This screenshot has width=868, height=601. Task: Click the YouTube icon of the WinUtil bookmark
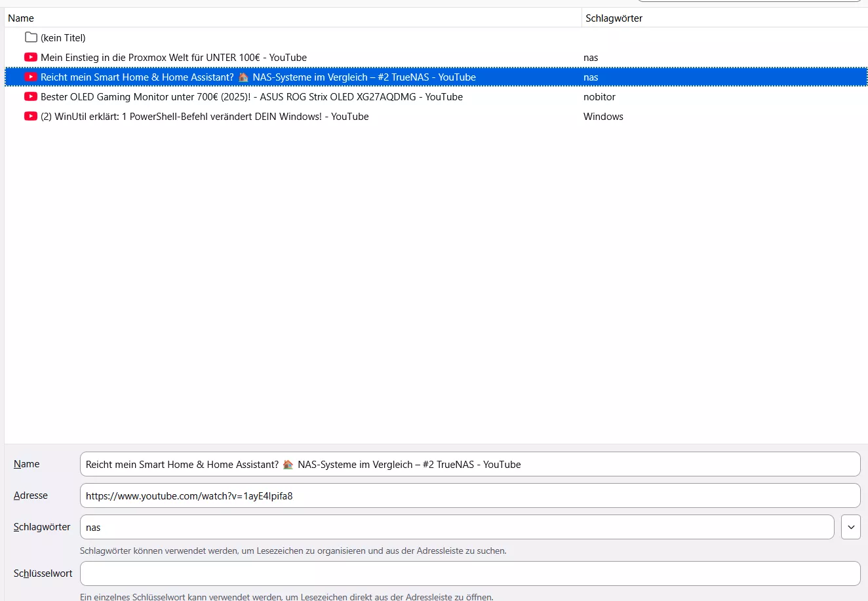pyautogui.click(x=31, y=116)
